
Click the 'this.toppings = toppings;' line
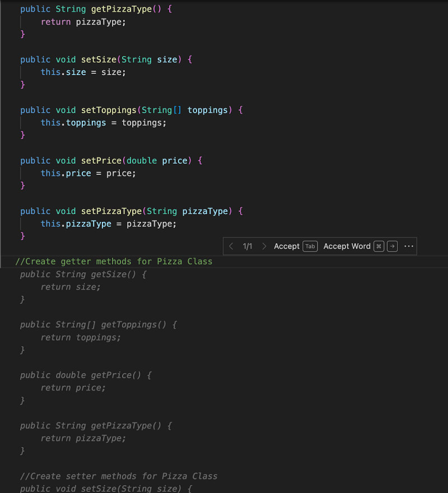click(104, 123)
